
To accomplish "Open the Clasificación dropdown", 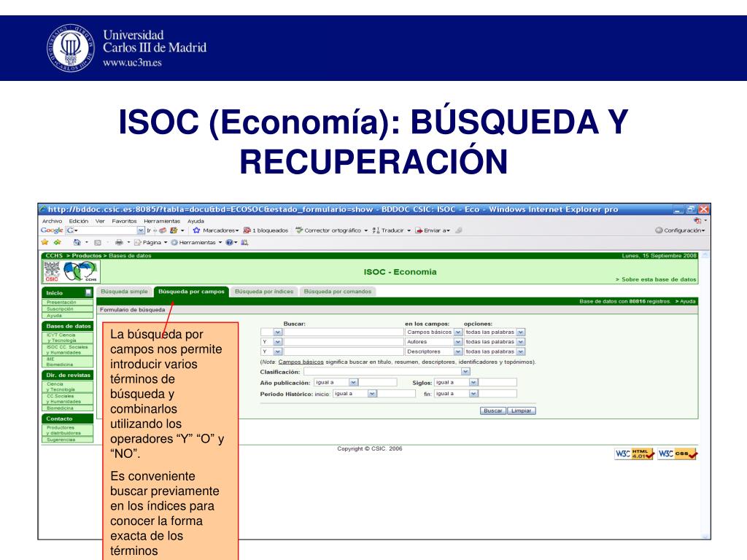I will 387,371.
